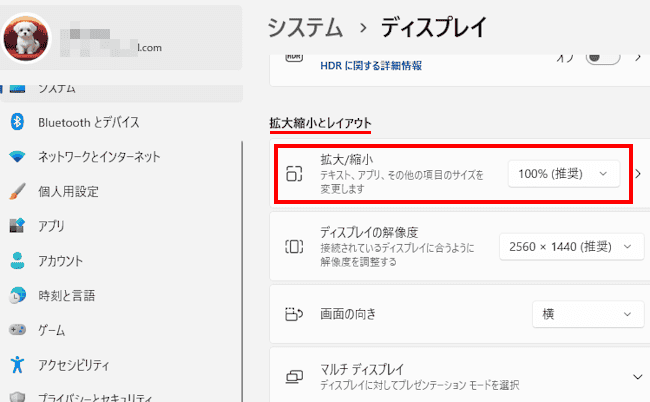Open advanced scaling via the arrow right of the 100% dropdown
Image resolution: width=650 pixels, height=402 pixels.
[x=638, y=174]
